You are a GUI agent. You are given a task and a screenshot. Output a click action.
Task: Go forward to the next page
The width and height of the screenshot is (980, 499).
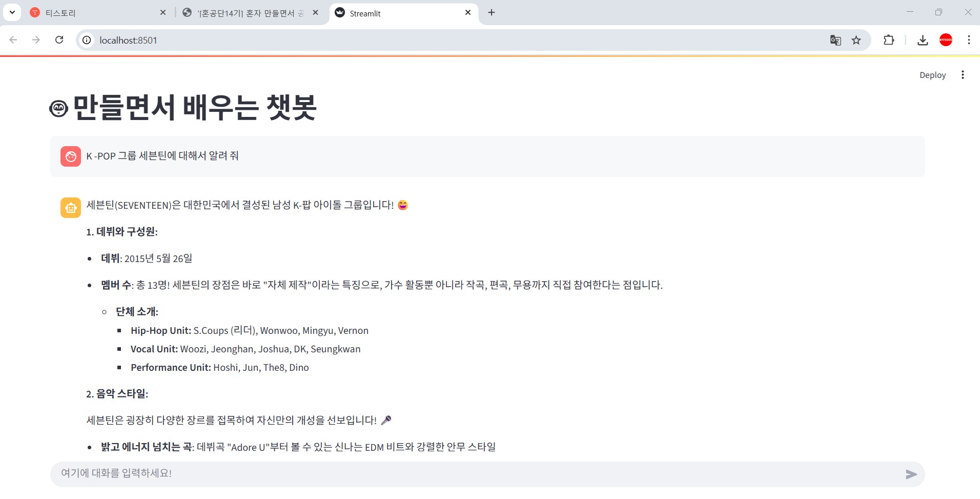tap(36, 40)
